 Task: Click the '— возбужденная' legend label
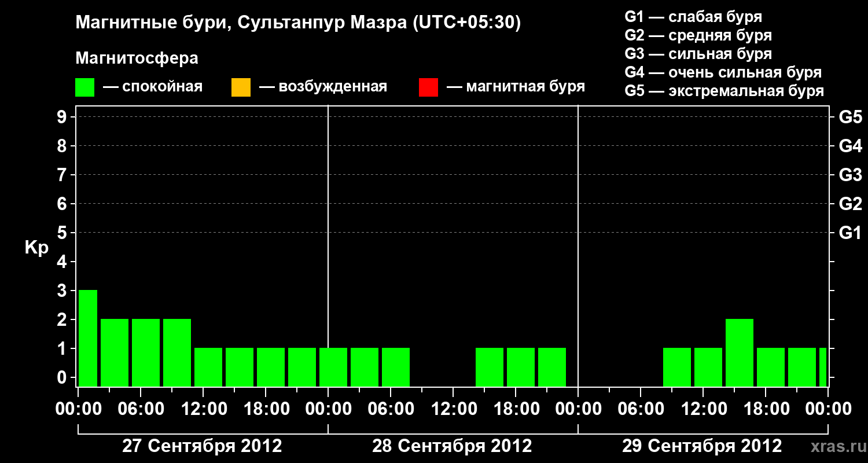pyautogui.click(x=323, y=87)
